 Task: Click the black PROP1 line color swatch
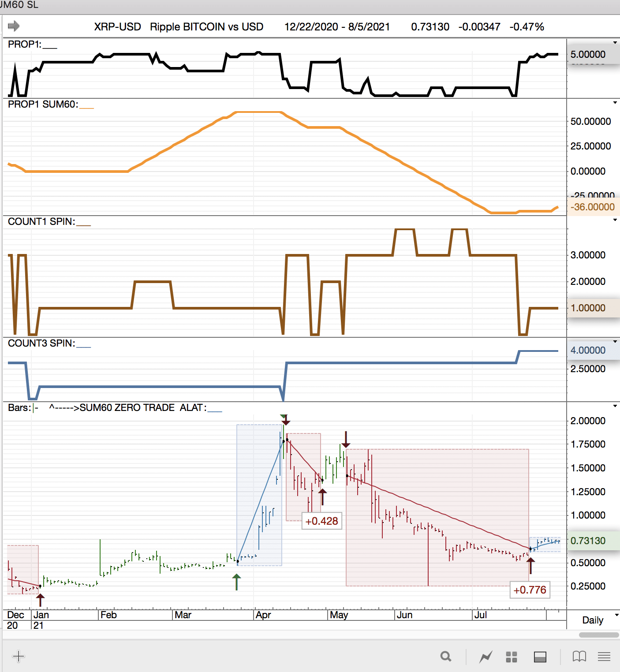tap(50, 47)
